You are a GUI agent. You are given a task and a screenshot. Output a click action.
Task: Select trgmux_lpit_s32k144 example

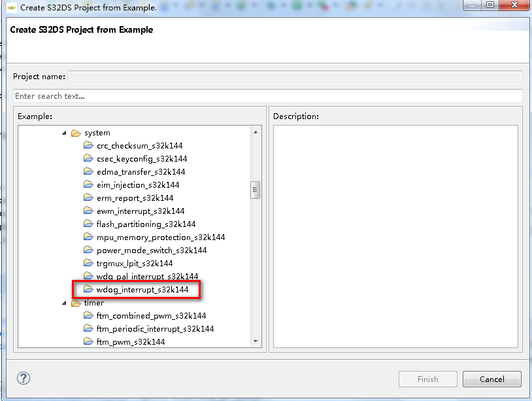135,264
